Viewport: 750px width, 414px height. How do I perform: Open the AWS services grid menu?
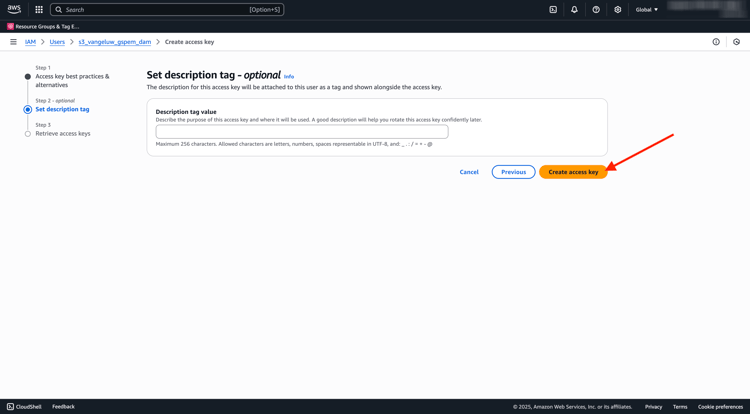tap(39, 10)
